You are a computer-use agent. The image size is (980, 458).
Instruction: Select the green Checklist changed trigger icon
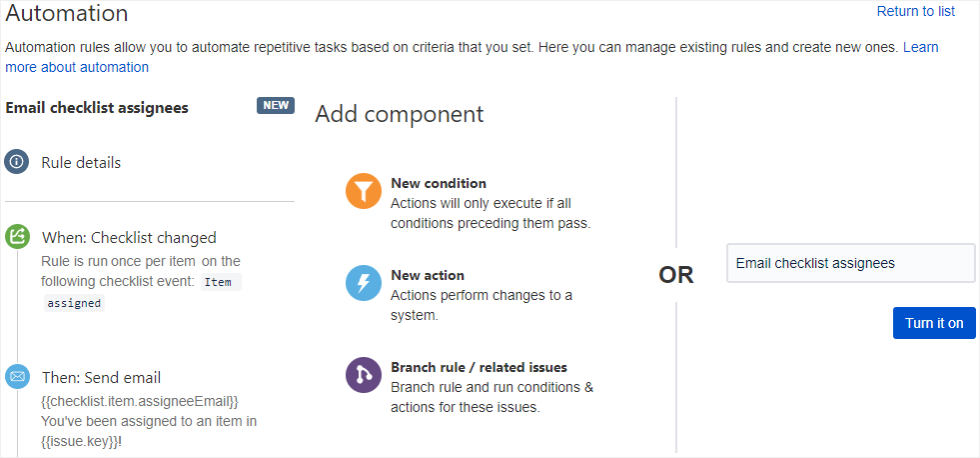tap(17, 237)
